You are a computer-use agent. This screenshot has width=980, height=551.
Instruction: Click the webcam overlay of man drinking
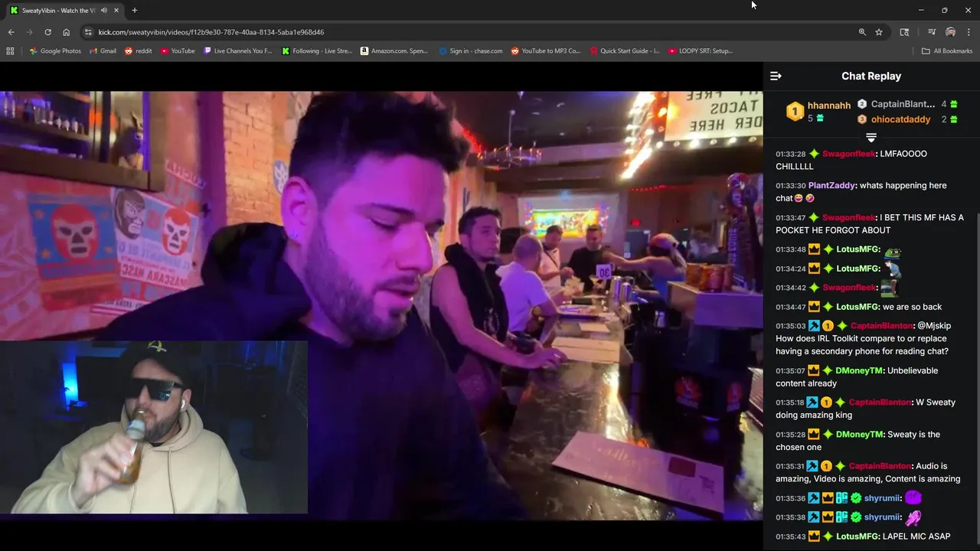154,428
